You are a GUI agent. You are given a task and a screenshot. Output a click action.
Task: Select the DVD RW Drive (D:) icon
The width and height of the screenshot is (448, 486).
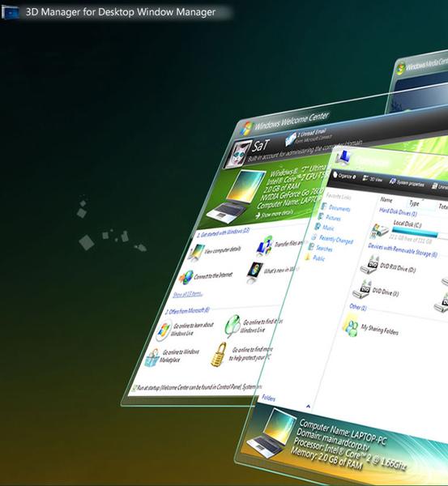coord(369,264)
